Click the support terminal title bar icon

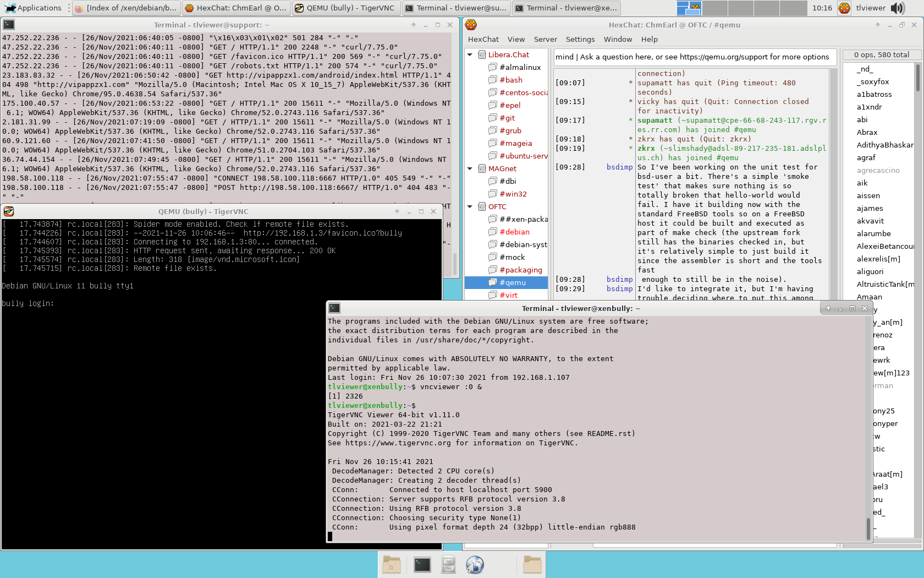coord(9,25)
